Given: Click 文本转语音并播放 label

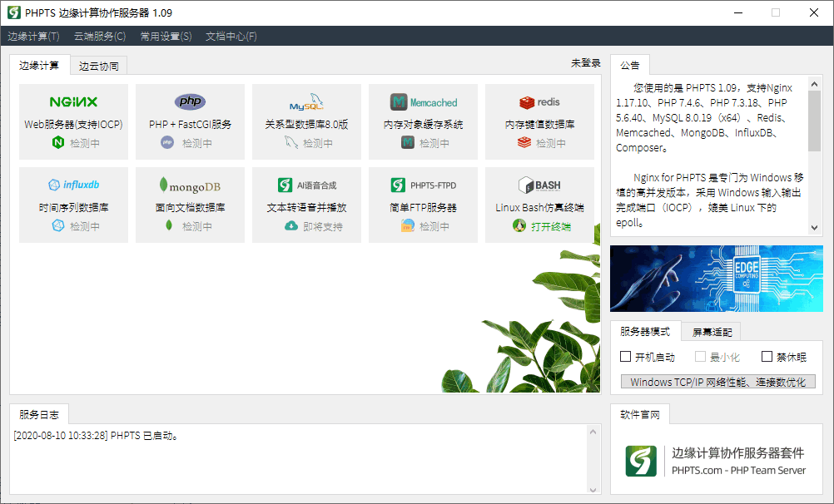Looking at the screenshot, I should [x=307, y=207].
